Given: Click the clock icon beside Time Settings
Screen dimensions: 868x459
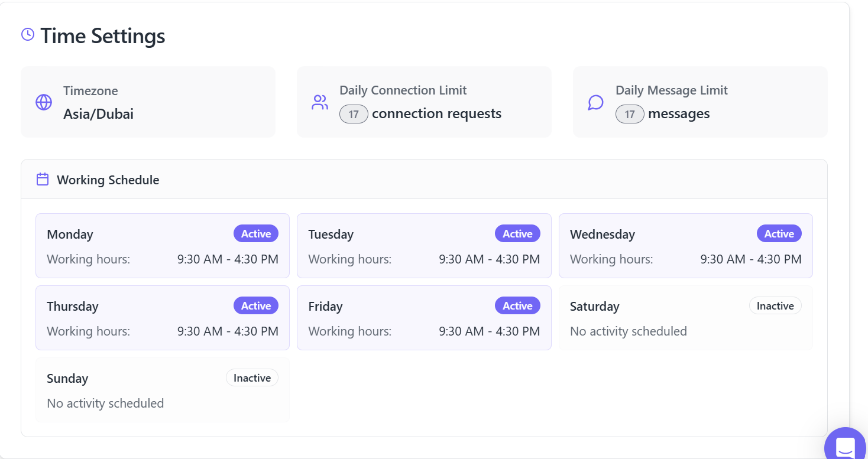Looking at the screenshot, I should [28, 35].
